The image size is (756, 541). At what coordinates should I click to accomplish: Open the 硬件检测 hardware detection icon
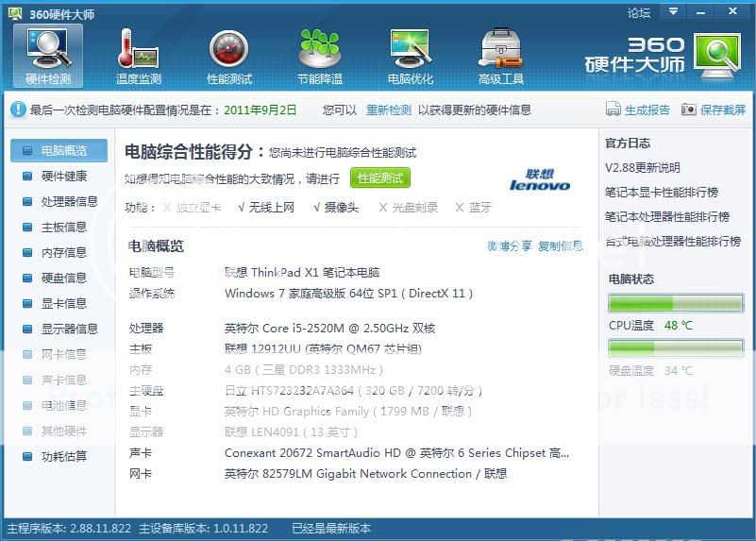[48, 56]
